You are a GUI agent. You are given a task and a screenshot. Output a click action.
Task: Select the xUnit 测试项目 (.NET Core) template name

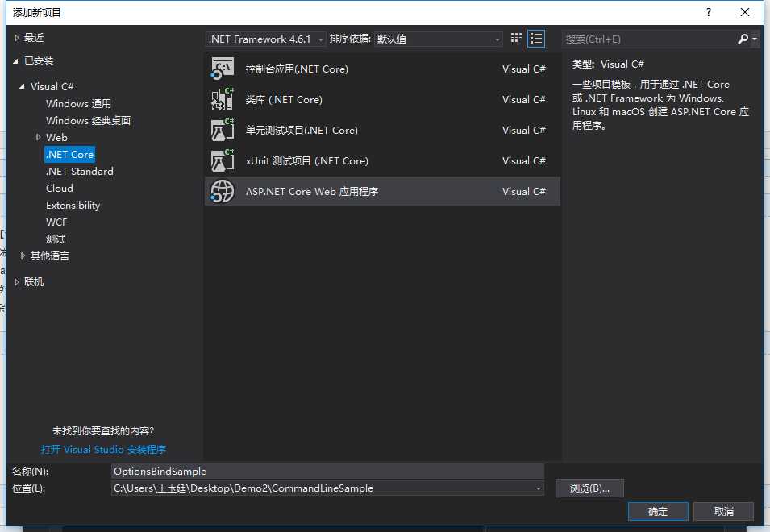(x=307, y=160)
